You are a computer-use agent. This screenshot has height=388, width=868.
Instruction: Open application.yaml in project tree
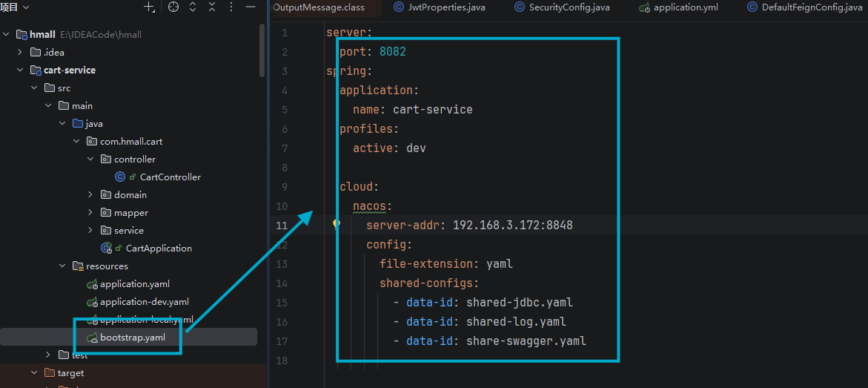click(x=134, y=284)
